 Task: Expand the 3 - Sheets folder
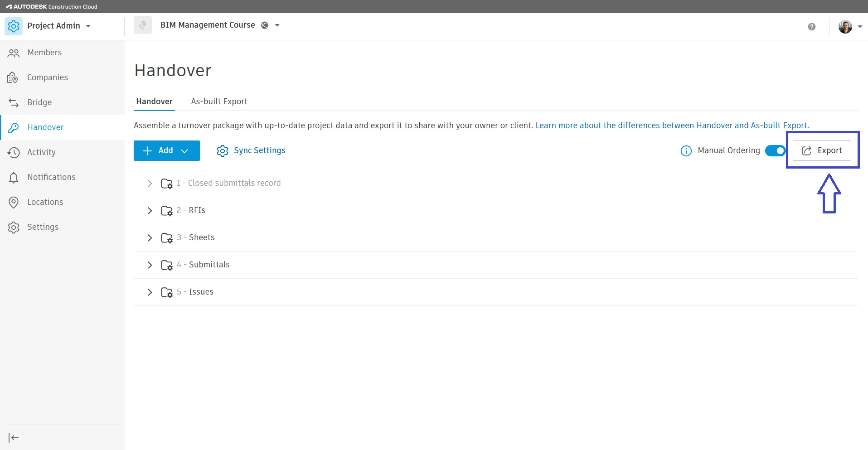click(x=150, y=238)
